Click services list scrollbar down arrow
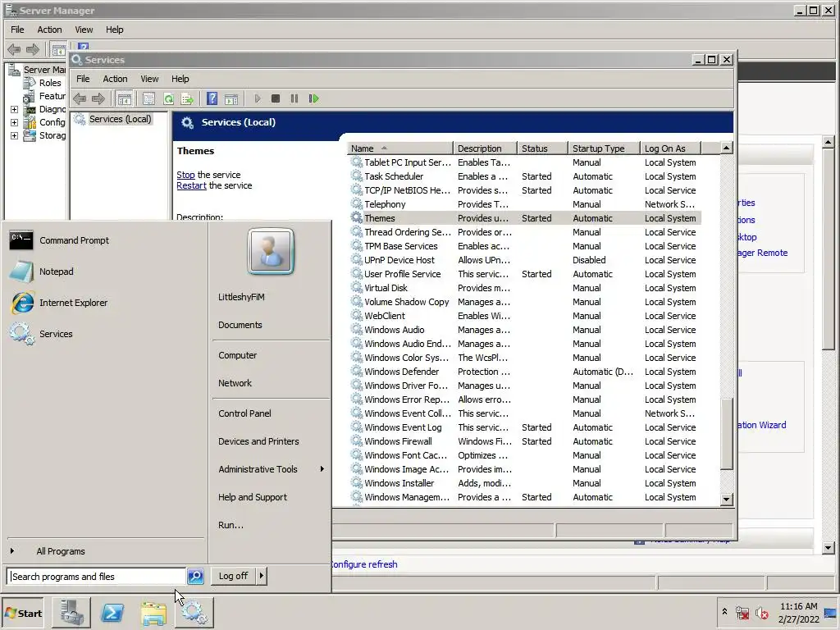The image size is (840, 630). coord(727,500)
